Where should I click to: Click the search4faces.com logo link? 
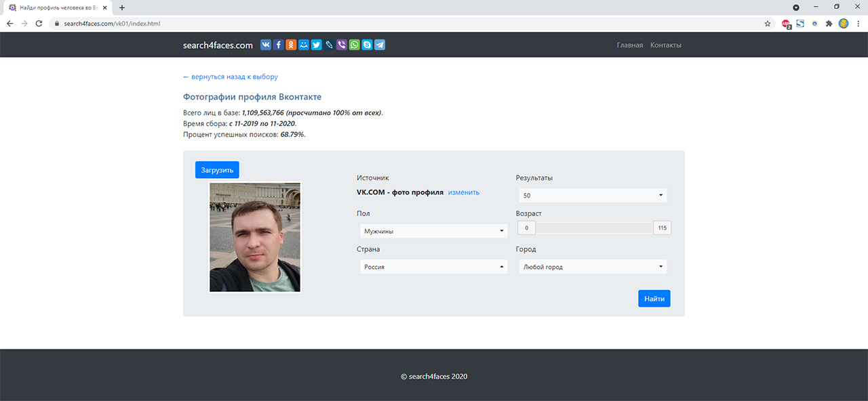pos(218,45)
